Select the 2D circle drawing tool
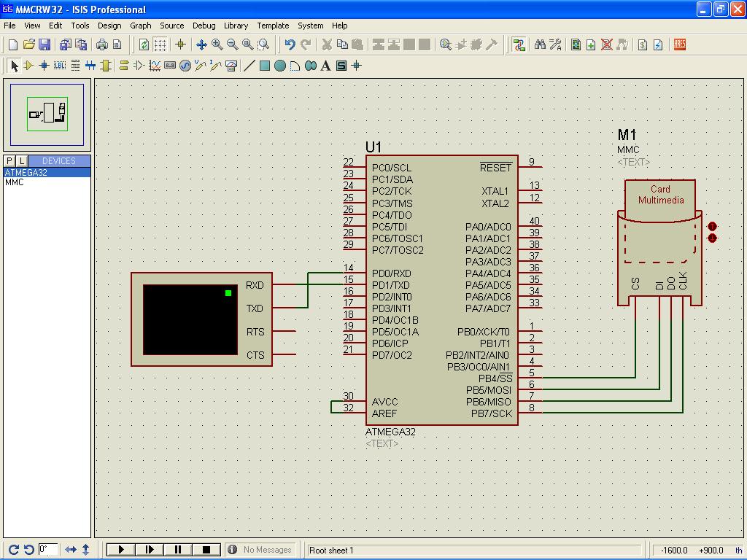 click(x=280, y=66)
